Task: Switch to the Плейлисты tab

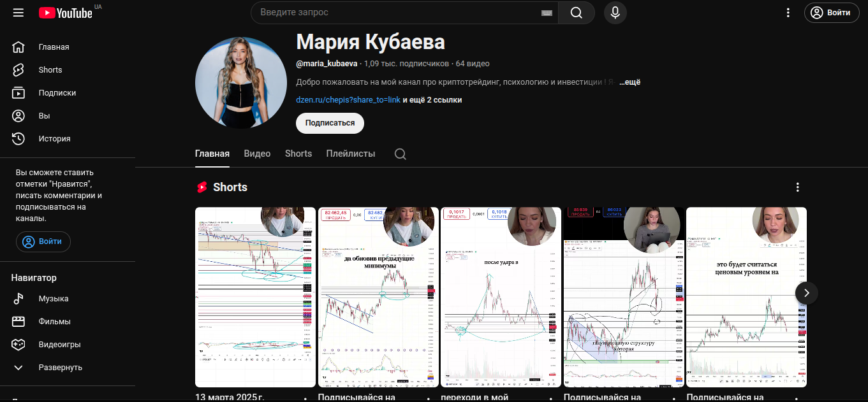Action: click(350, 154)
